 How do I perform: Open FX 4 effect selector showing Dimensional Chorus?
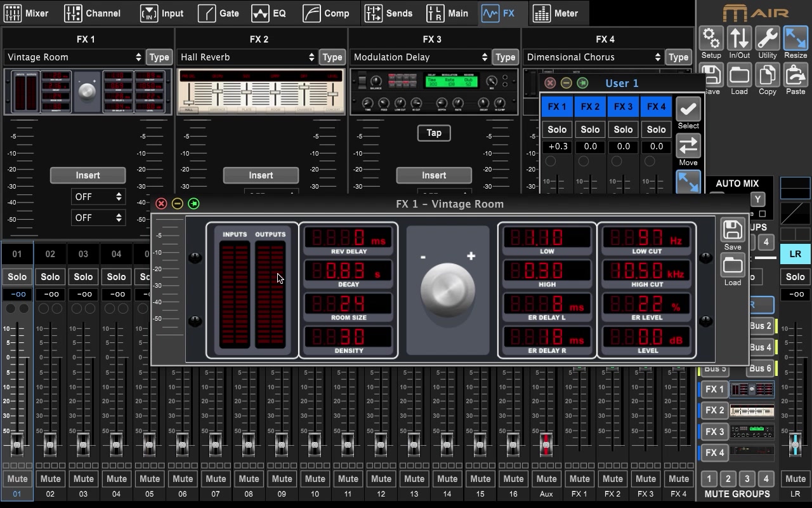[593, 57]
